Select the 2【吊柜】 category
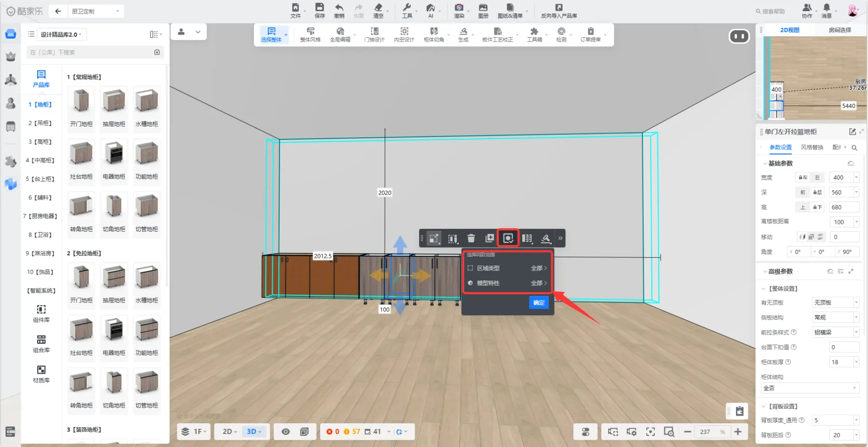The image size is (868, 447). pos(40,123)
